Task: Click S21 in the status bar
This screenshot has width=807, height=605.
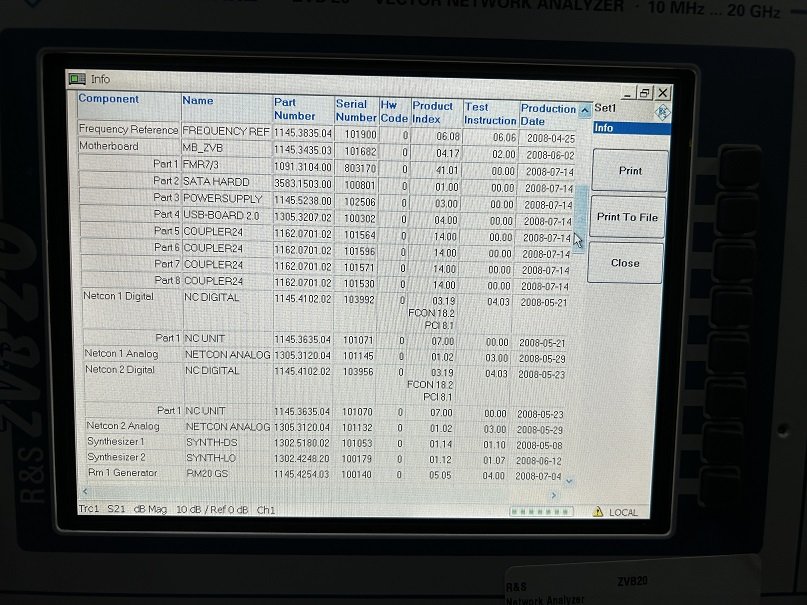Action: 116,509
